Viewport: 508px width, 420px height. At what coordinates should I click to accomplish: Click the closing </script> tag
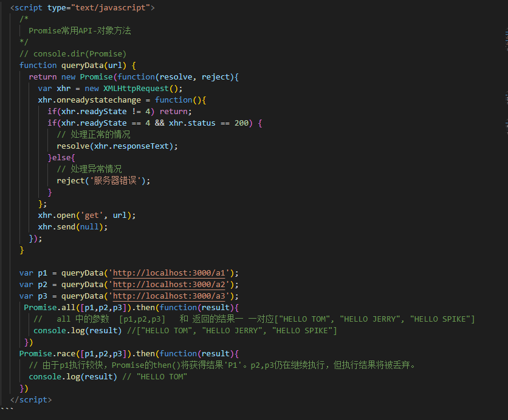[x=31, y=400]
